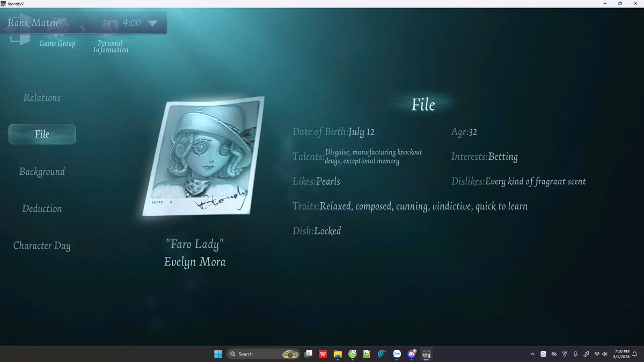The height and width of the screenshot is (362, 644).
Task: Click the blue cloud sync tray icon
Action: [x=543, y=354]
